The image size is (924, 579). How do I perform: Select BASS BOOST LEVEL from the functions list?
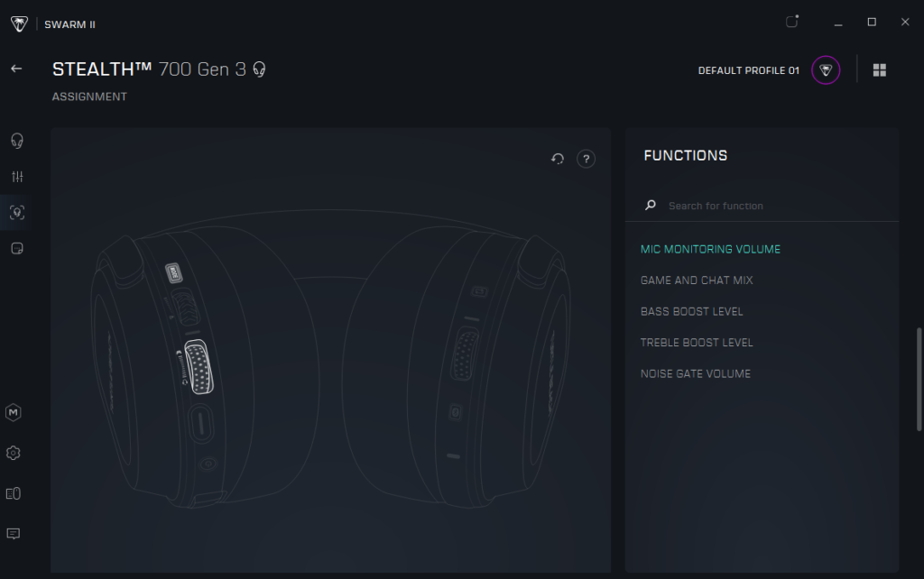click(x=691, y=311)
